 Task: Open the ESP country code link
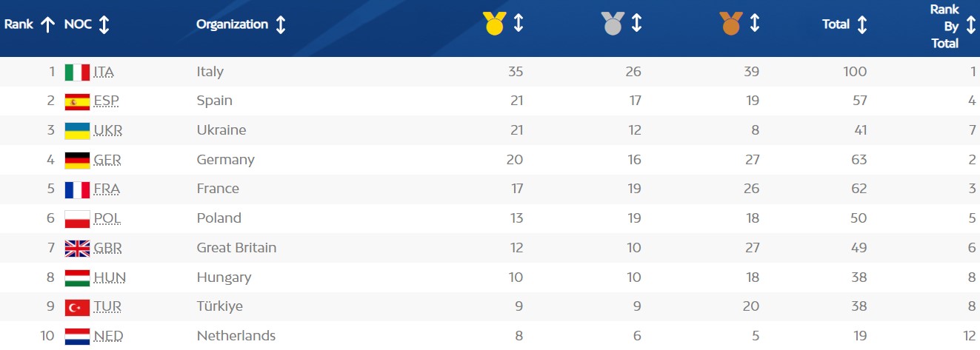click(x=107, y=101)
